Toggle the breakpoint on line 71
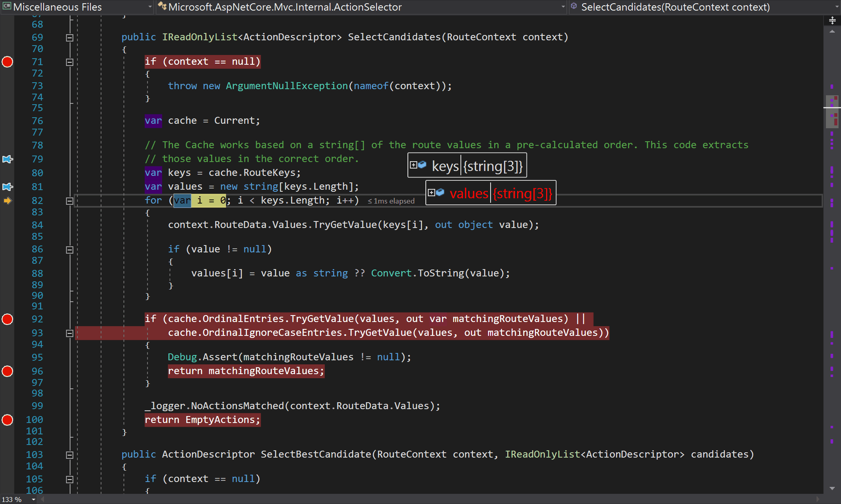The image size is (841, 504). click(7, 62)
